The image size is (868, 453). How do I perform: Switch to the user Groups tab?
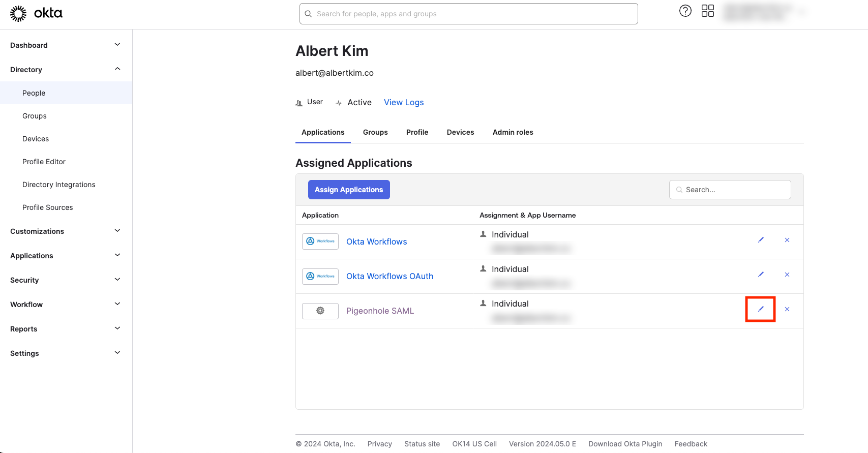pos(375,132)
